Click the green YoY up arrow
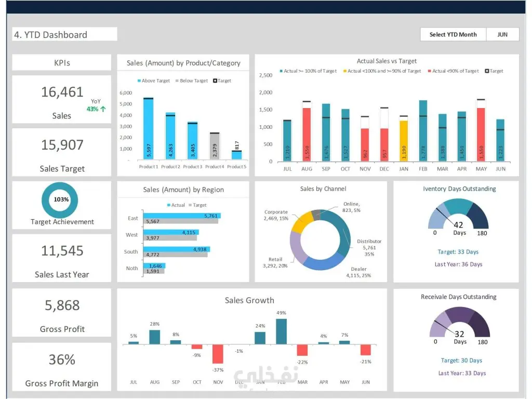This screenshot has height=399, width=532. click(x=103, y=109)
